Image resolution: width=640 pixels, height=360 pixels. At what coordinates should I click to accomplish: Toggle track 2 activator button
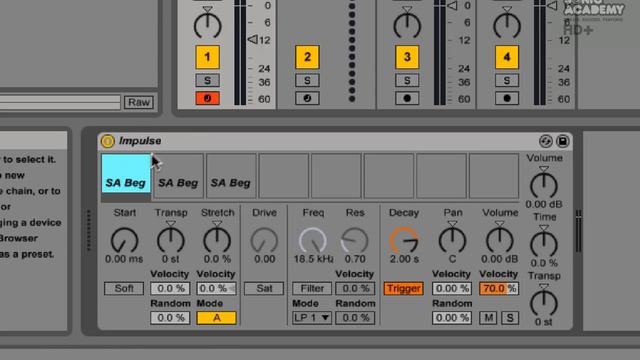point(307,57)
